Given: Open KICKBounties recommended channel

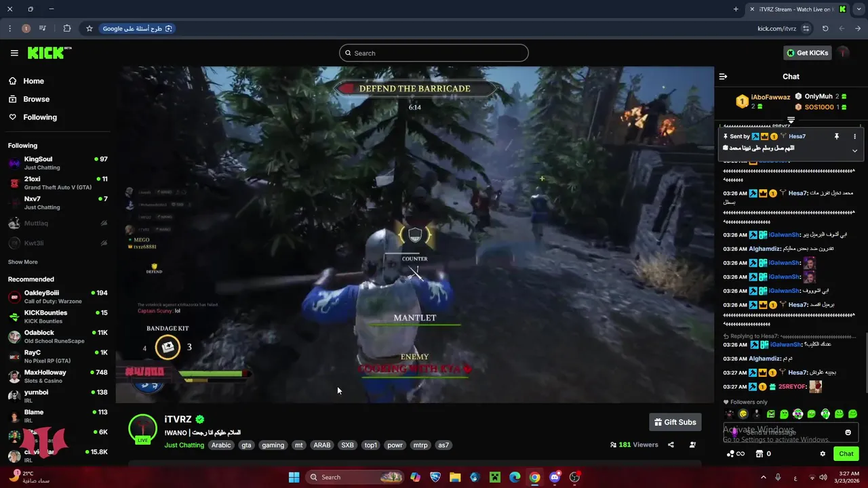Looking at the screenshot, I should click(x=58, y=317).
